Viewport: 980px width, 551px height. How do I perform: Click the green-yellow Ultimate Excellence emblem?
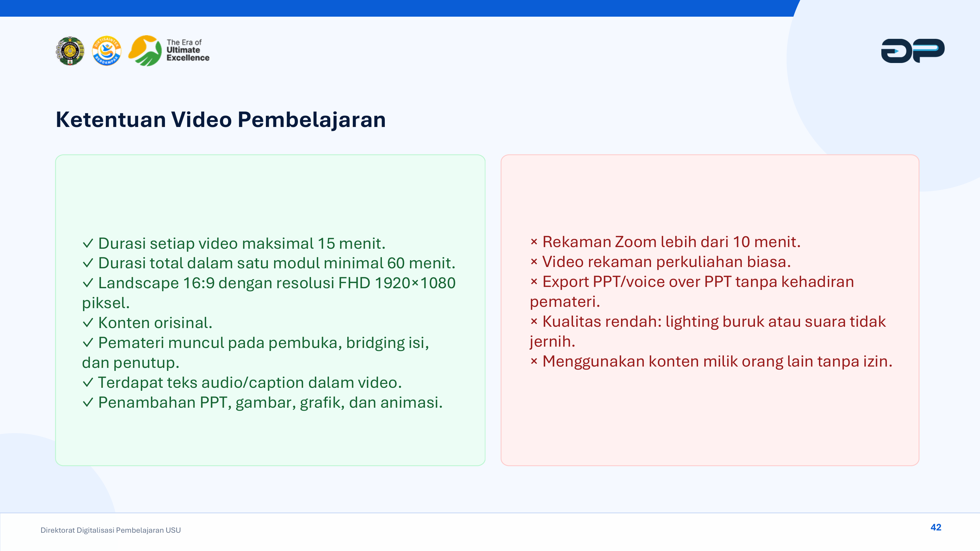pyautogui.click(x=145, y=51)
